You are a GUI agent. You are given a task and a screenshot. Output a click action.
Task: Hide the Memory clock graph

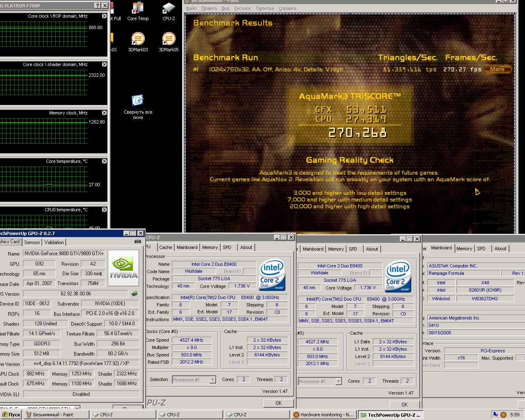[x=104, y=113]
